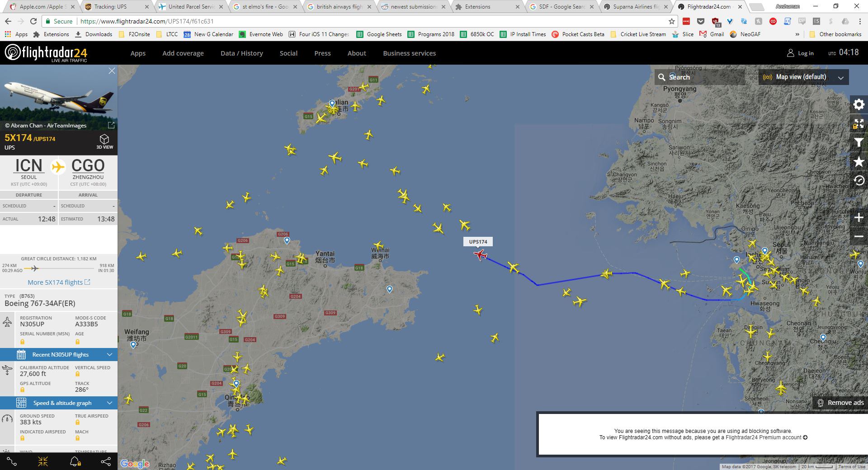Open the uBlock Origin extension

tap(716, 22)
